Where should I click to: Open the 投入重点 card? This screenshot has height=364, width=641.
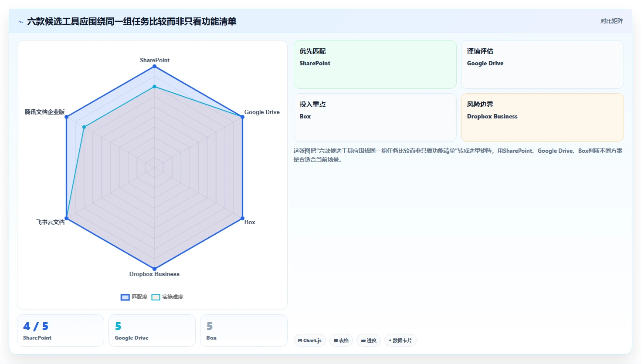tap(375, 118)
